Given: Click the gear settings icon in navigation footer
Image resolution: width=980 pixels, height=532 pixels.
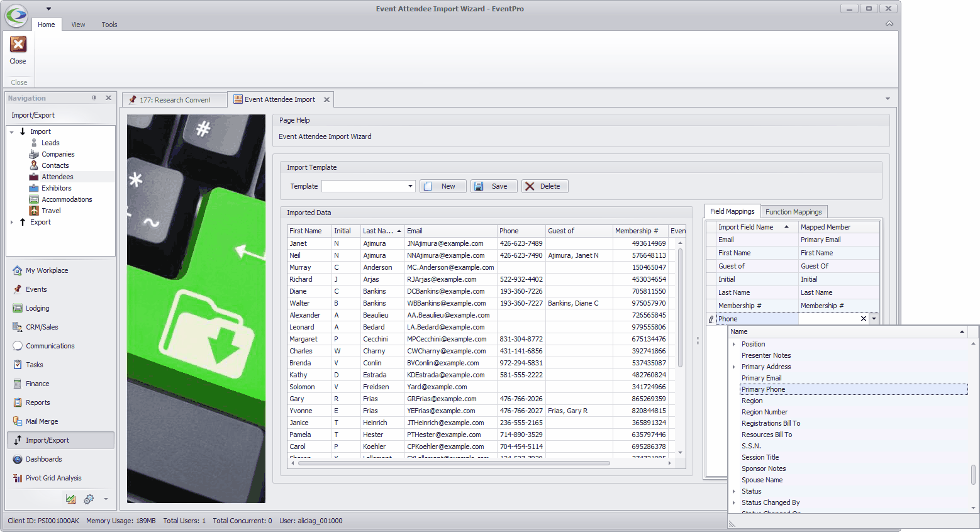Looking at the screenshot, I should (x=89, y=499).
